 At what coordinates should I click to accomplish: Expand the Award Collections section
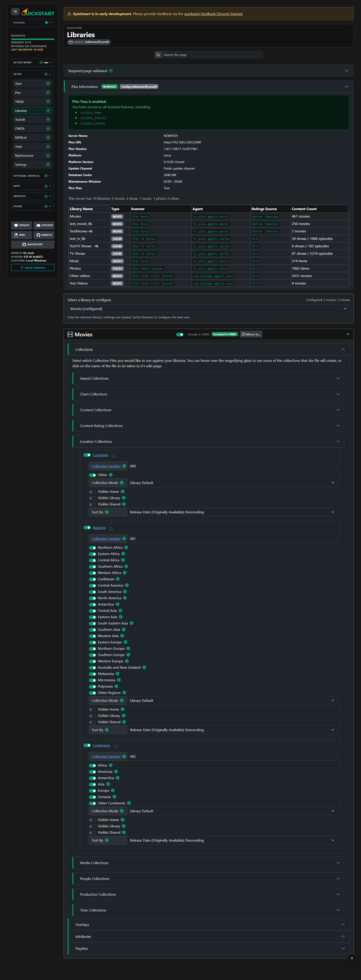point(209,379)
